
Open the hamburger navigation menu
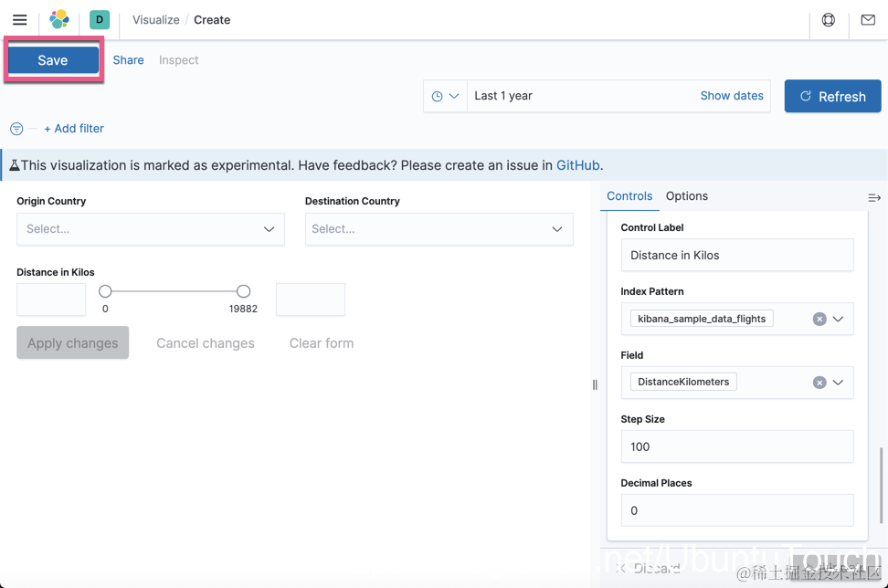point(19,19)
